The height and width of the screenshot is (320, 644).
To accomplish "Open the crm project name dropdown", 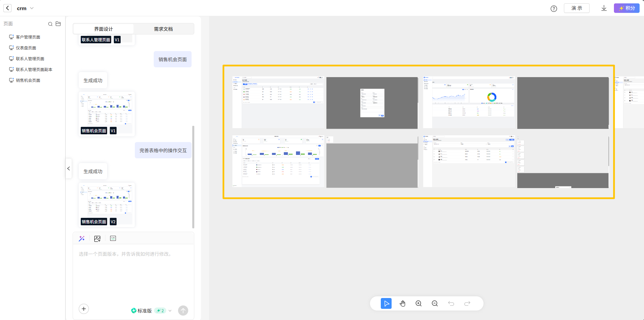I will tap(32, 8).
